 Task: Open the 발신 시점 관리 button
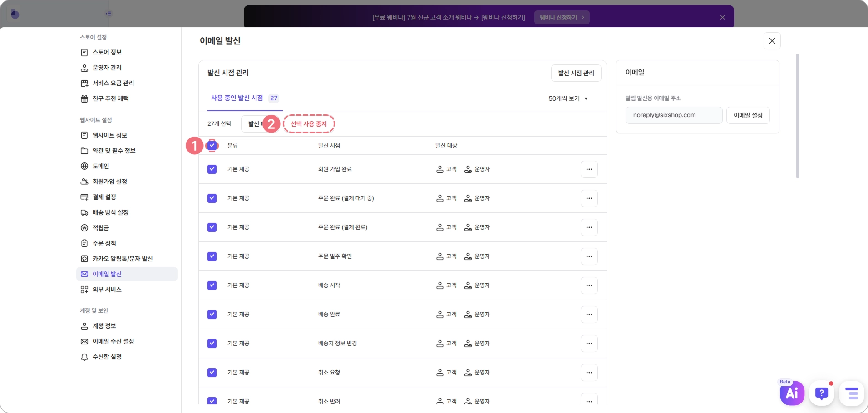point(576,73)
